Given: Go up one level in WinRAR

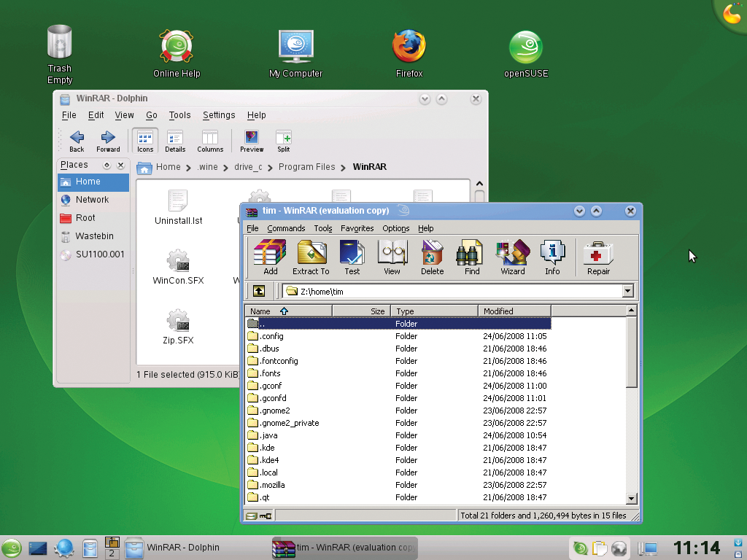Looking at the screenshot, I should coord(259,291).
